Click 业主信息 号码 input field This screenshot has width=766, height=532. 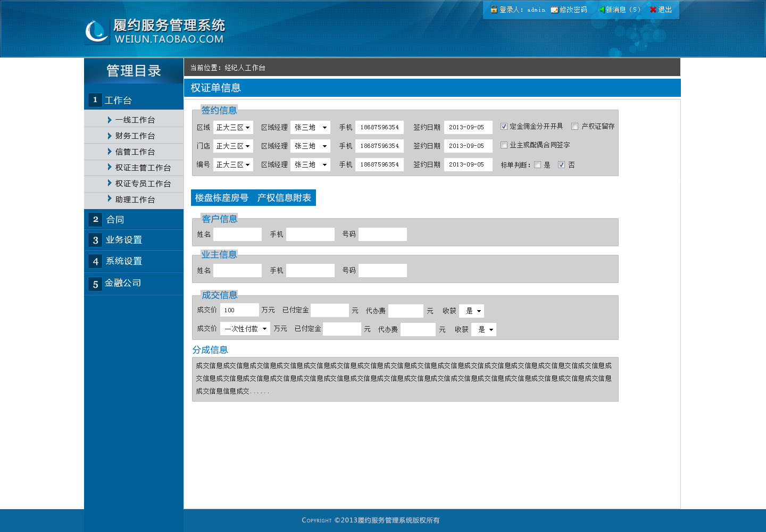382,270
